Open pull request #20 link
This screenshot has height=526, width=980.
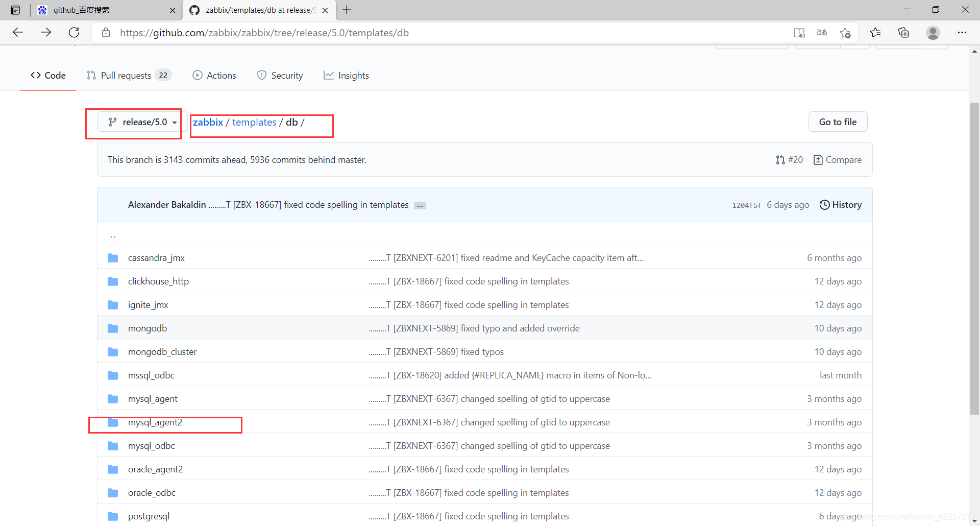click(789, 160)
